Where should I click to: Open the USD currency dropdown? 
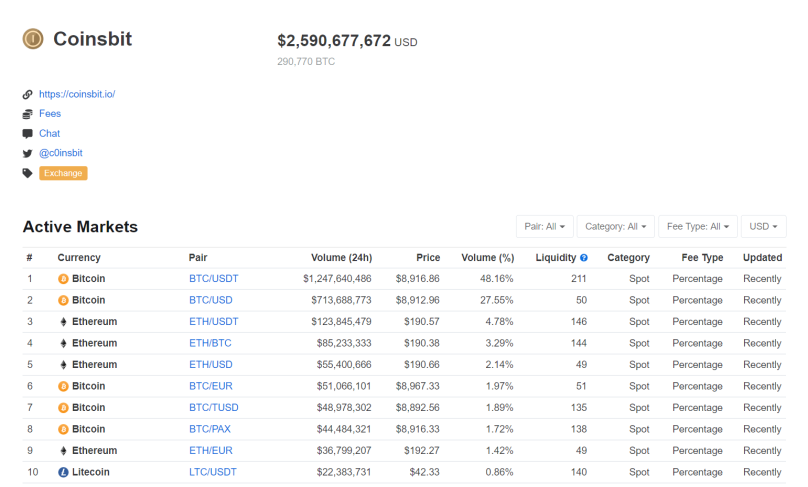click(x=764, y=226)
